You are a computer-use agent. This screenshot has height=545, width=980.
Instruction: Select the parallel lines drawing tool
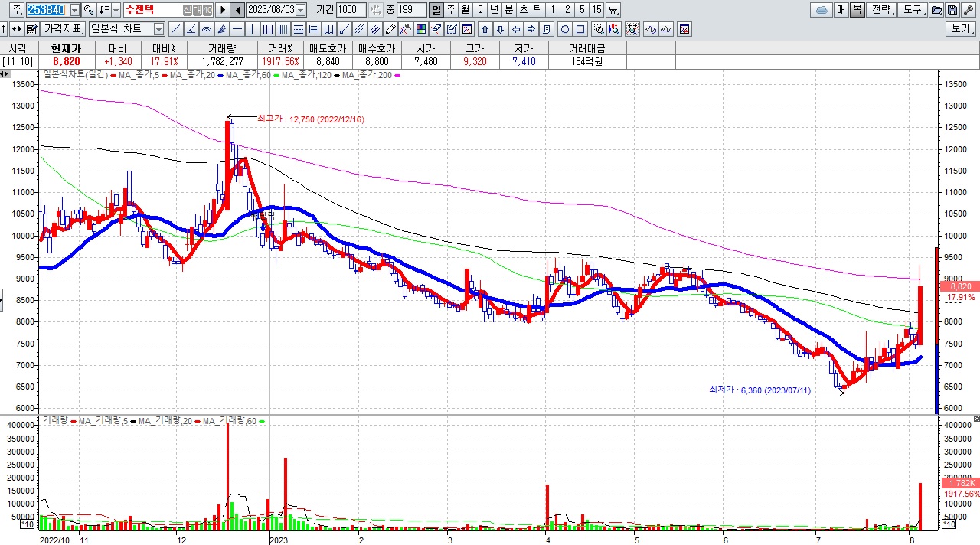[359, 29]
